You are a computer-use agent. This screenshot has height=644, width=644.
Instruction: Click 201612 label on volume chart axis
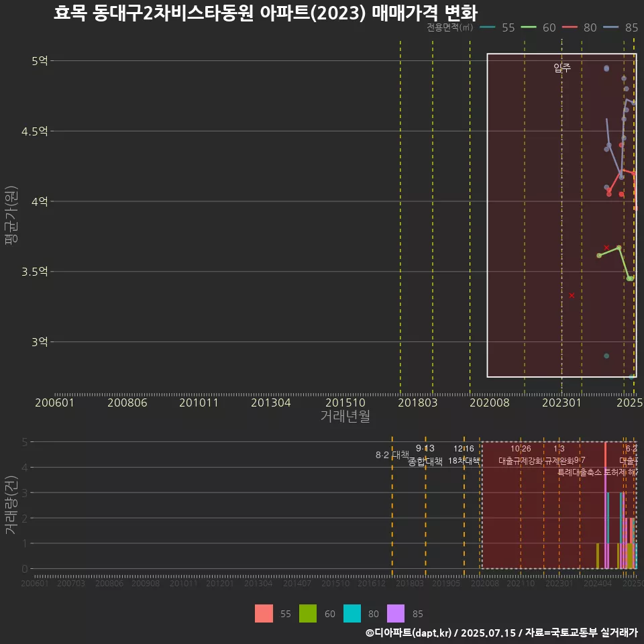(372, 583)
